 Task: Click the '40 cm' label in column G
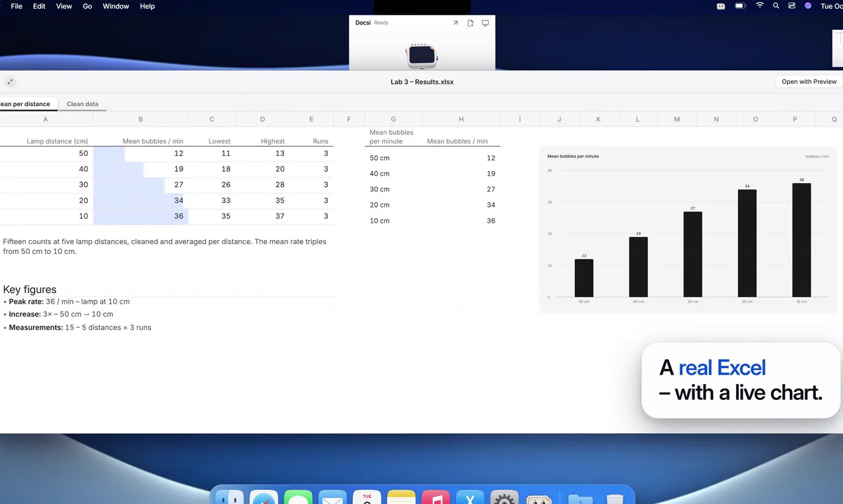[x=380, y=174]
